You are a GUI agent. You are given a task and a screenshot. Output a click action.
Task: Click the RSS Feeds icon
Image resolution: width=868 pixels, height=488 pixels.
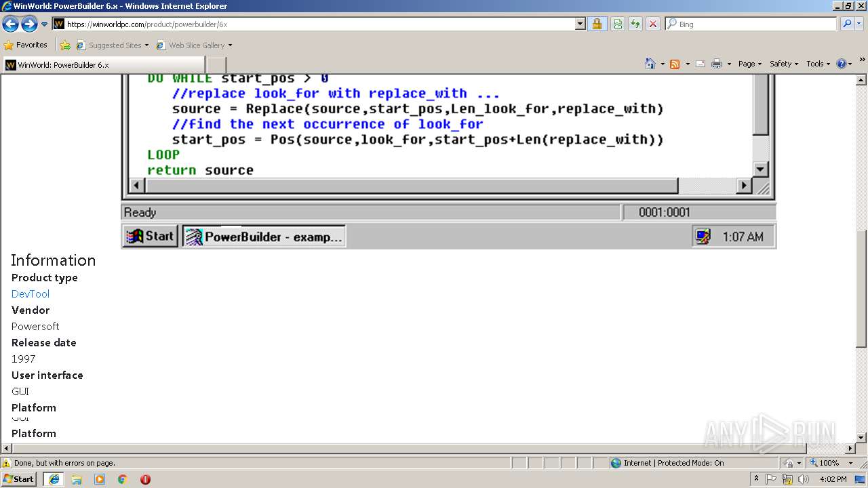coord(675,64)
